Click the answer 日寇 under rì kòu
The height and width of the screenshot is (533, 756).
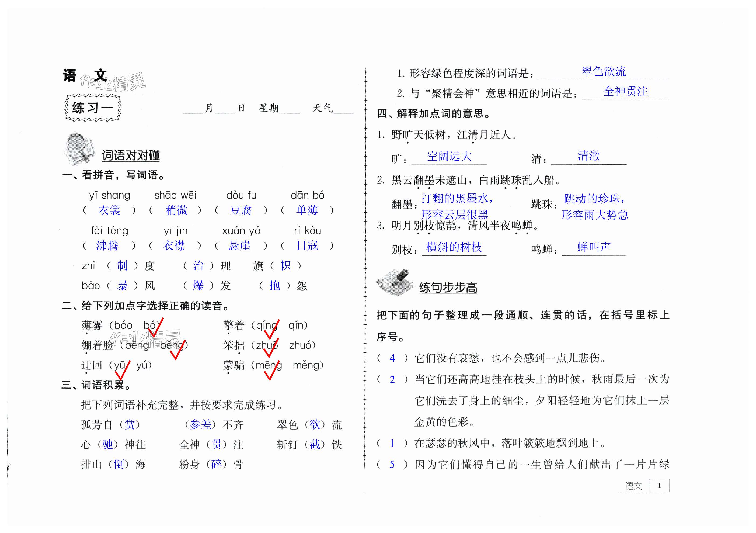click(x=308, y=245)
